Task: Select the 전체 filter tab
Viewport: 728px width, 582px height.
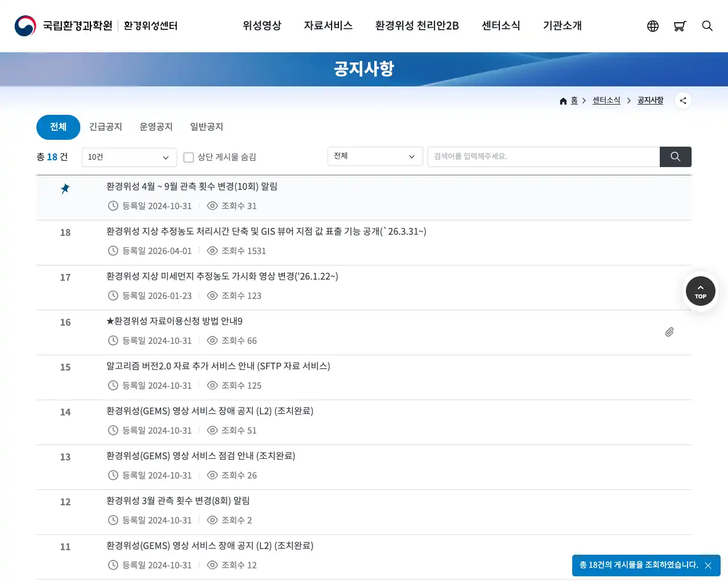Action: (x=58, y=127)
